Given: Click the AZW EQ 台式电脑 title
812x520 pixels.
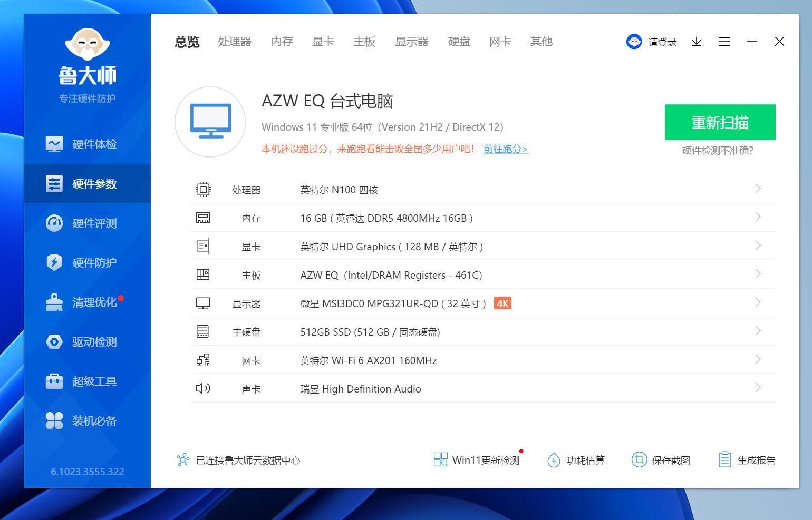Looking at the screenshot, I should click(327, 101).
